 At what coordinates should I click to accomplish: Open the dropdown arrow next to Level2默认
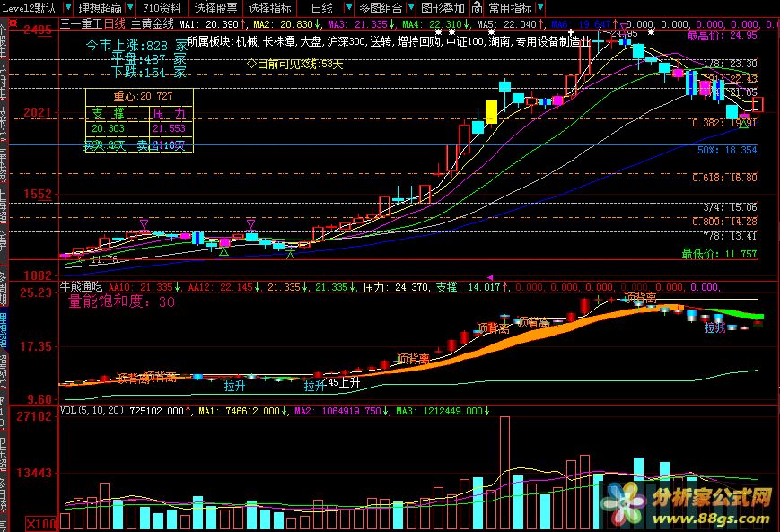(68, 8)
